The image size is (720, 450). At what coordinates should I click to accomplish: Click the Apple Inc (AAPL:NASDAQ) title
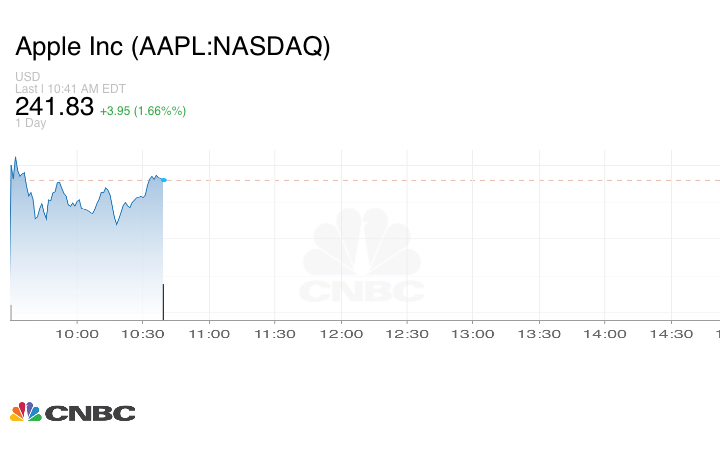click(x=172, y=46)
